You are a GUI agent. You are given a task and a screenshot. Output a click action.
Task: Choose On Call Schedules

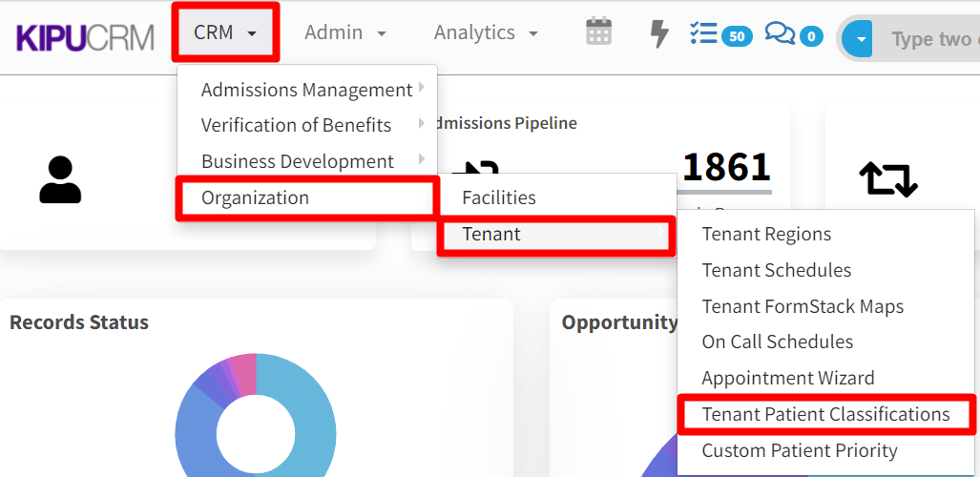pyautogui.click(x=825, y=342)
